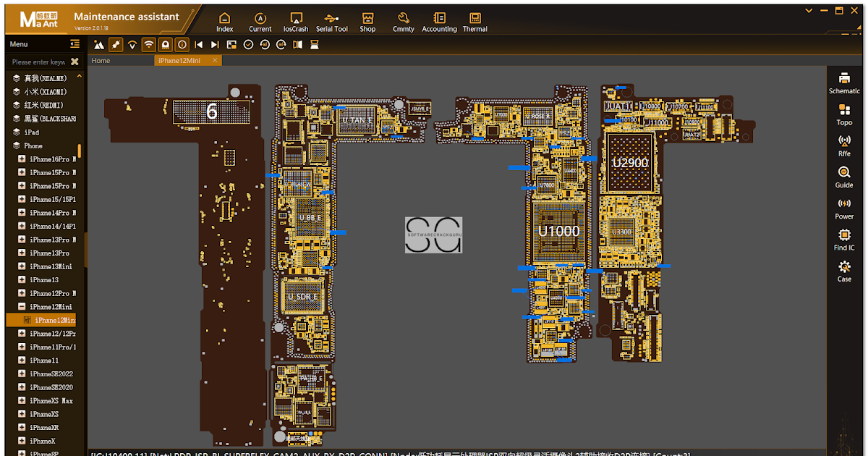This screenshot has height=456, width=868.
Task: Click the checkmark circle toolbar icon
Action: (248, 44)
